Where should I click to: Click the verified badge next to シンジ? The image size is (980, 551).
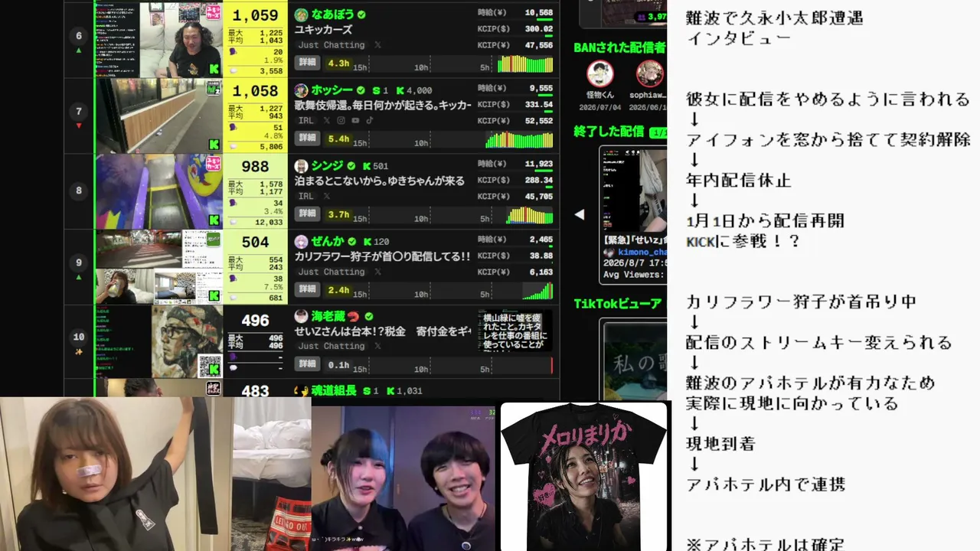pyautogui.click(x=351, y=165)
